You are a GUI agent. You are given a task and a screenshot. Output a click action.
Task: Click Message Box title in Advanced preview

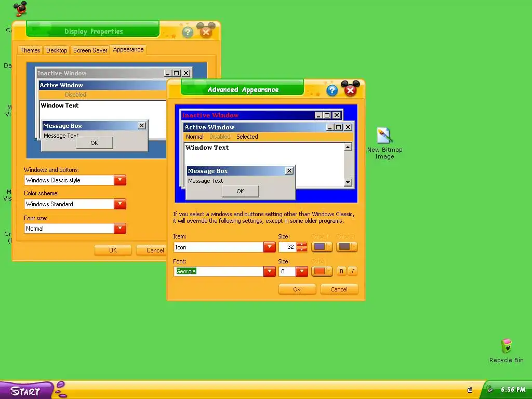[208, 171]
